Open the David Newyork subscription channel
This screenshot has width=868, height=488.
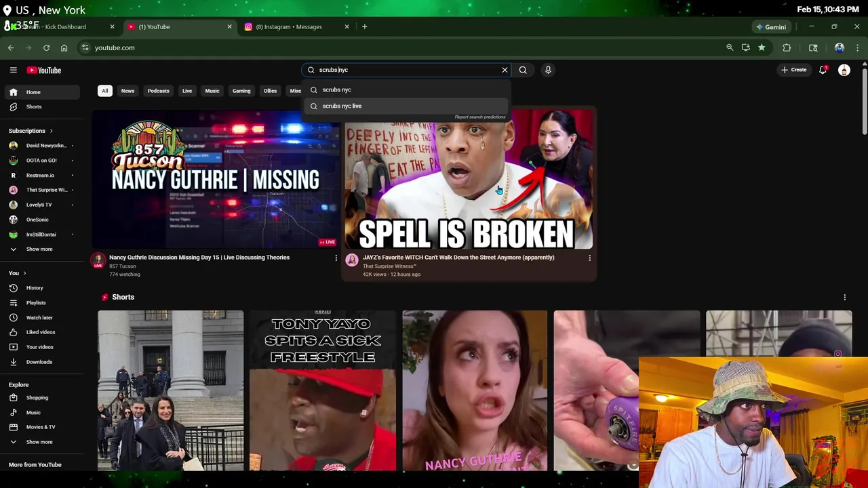point(41,146)
